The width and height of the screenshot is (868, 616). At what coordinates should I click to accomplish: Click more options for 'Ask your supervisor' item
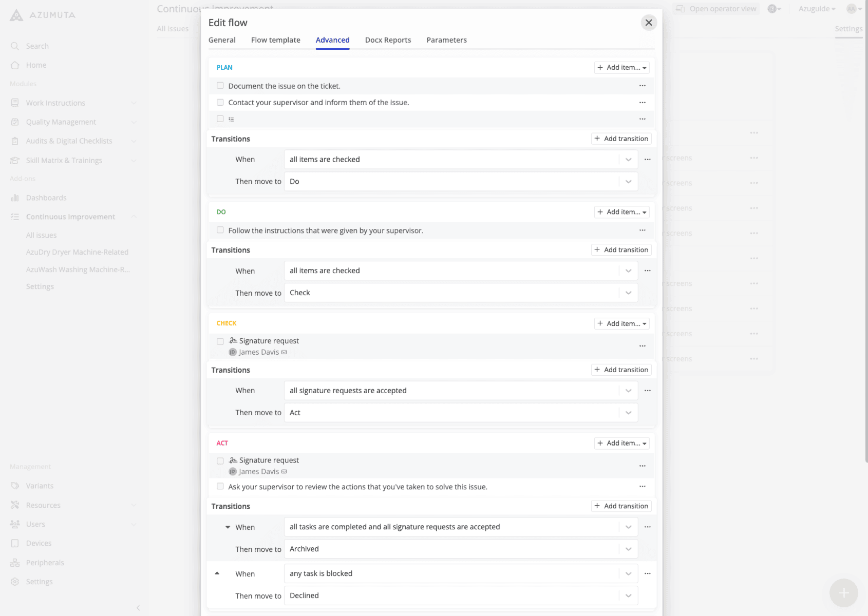[642, 487]
